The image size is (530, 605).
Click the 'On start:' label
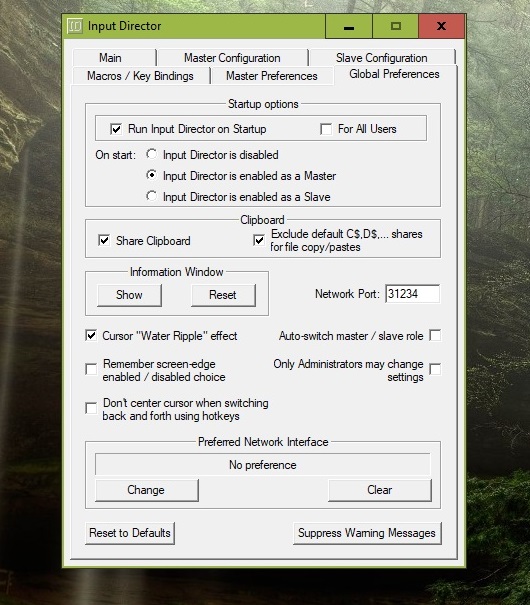[x=115, y=155]
